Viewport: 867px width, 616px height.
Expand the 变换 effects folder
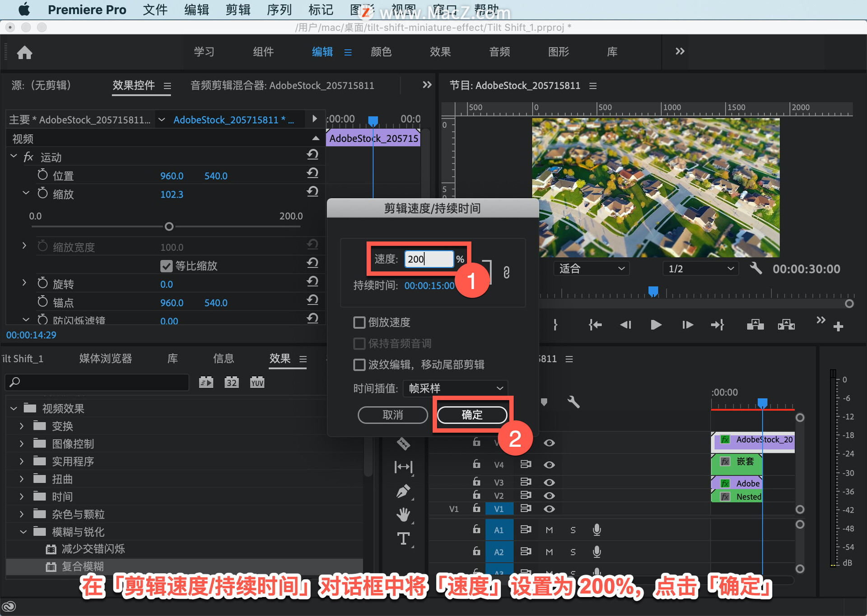pyautogui.click(x=21, y=426)
